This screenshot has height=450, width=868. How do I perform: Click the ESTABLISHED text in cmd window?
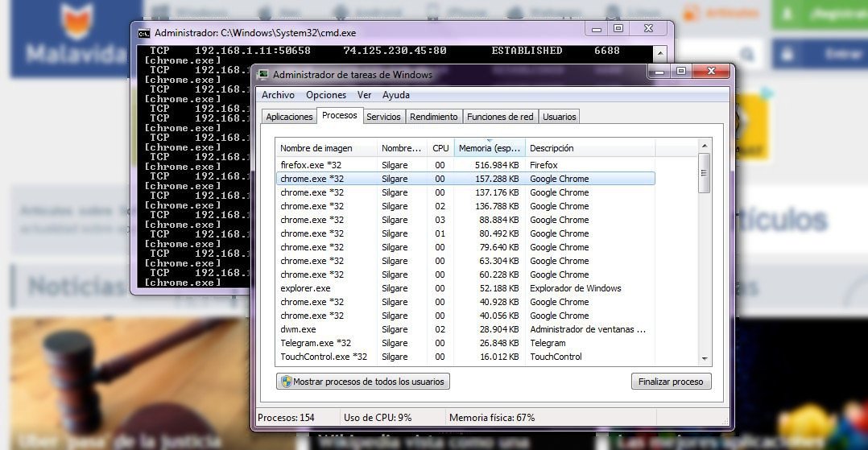pos(527,51)
